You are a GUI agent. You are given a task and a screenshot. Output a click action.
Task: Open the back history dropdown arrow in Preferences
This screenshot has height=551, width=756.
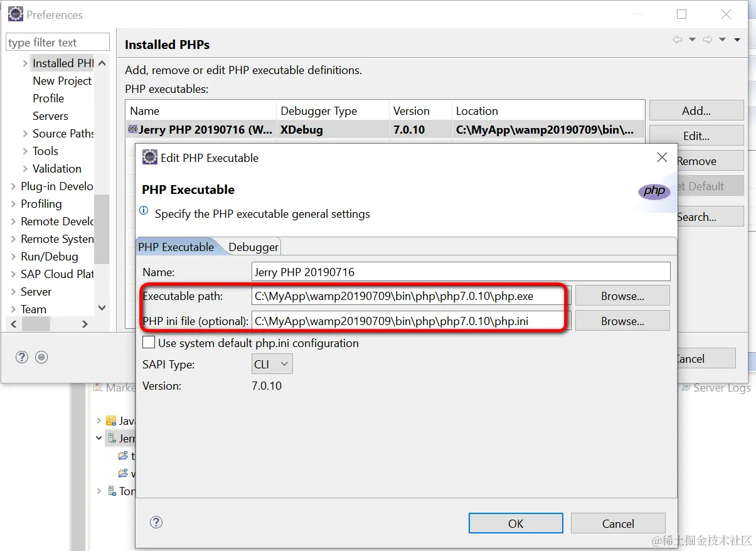point(693,40)
